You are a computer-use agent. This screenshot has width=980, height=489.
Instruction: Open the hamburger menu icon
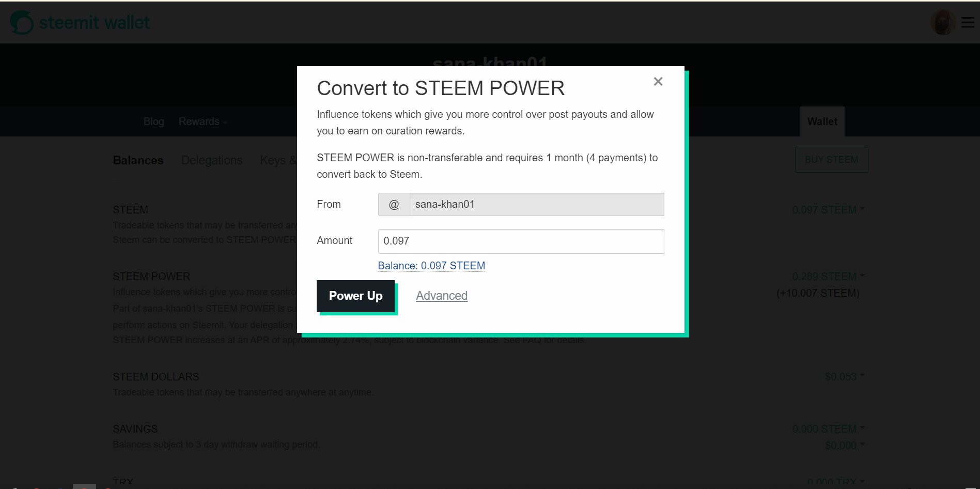coord(967,22)
